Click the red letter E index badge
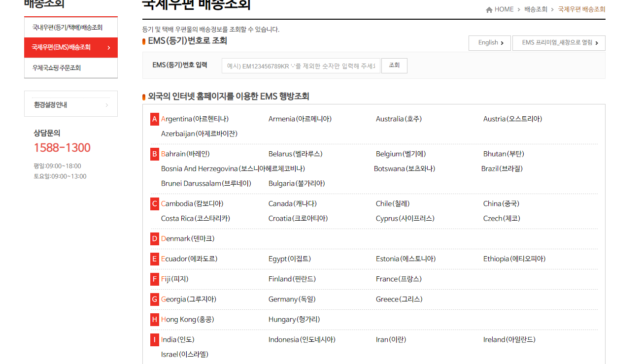Viewport: 642px width, 364px height. 155,259
